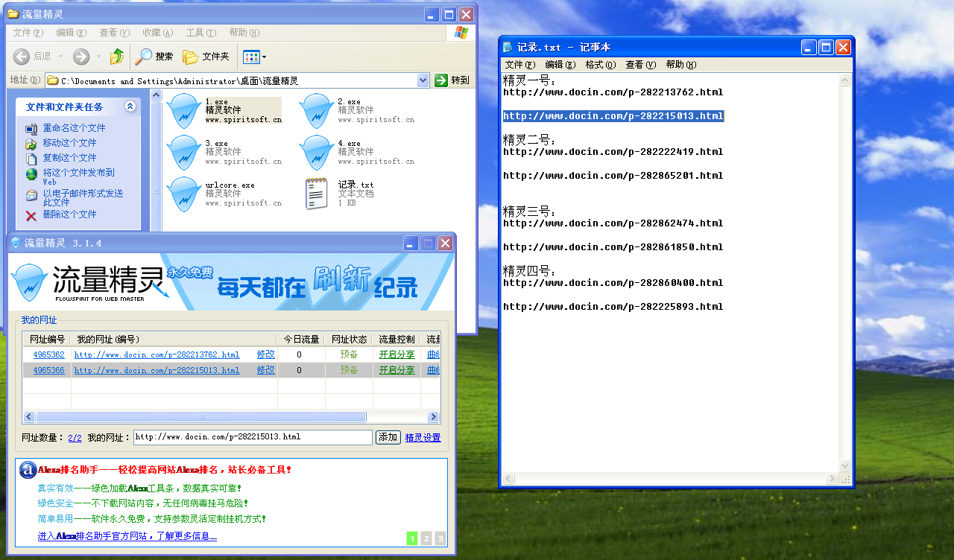The height and width of the screenshot is (560, 954).
Task: Click the 精灵三号 line in Notepad
Action: pyautogui.click(x=530, y=211)
